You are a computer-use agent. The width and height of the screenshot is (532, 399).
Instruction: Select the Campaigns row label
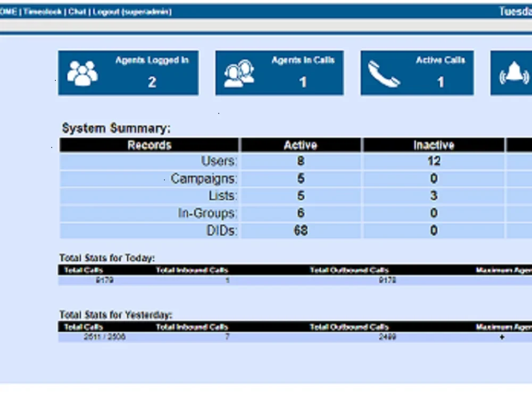204,179
